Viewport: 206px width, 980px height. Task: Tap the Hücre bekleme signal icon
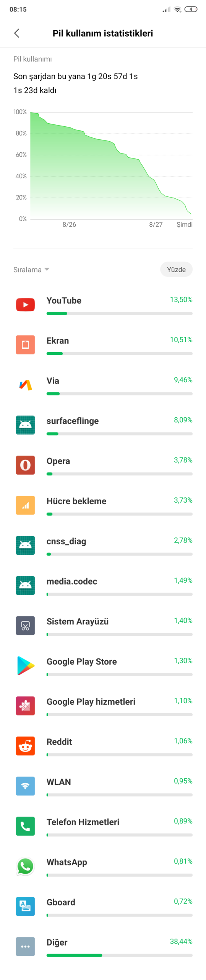click(25, 505)
